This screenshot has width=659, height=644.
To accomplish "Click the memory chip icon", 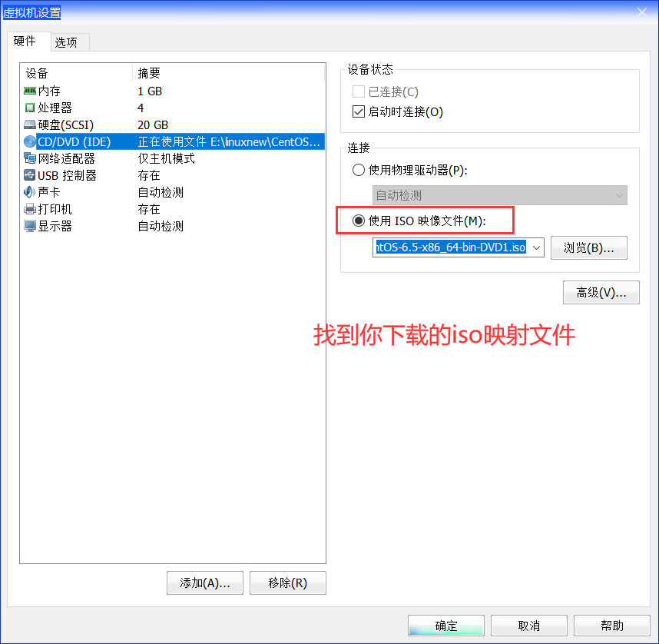I will [29, 91].
